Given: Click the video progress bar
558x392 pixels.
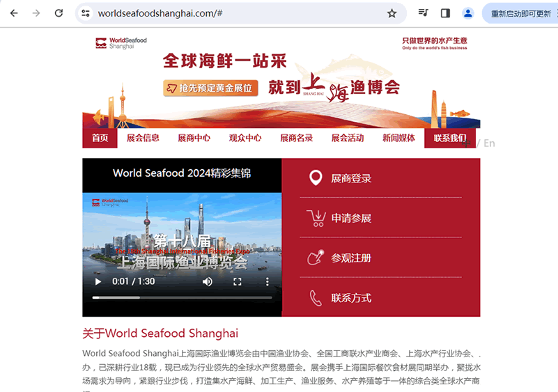Looking at the screenshot, I should 183,297.
